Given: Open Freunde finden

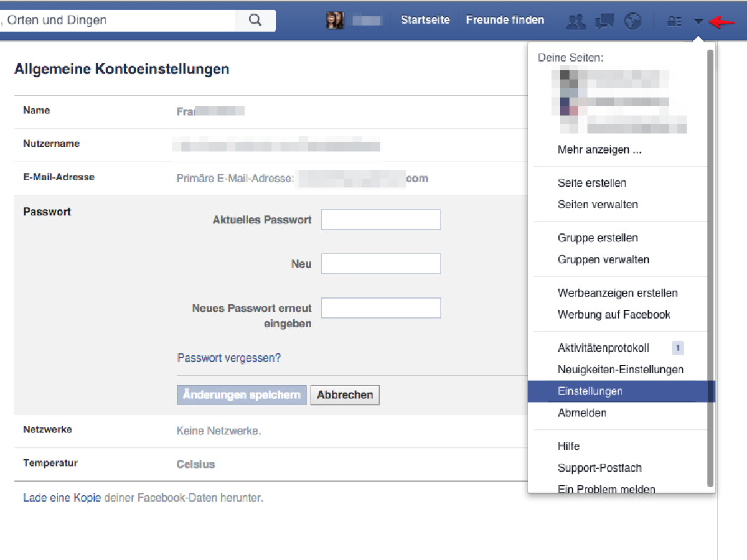Looking at the screenshot, I should coord(505,20).
